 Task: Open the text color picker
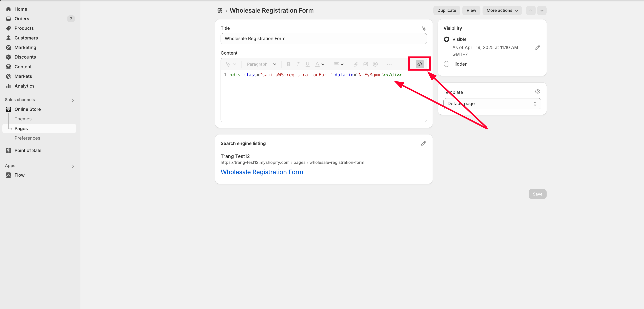(319, 64)
